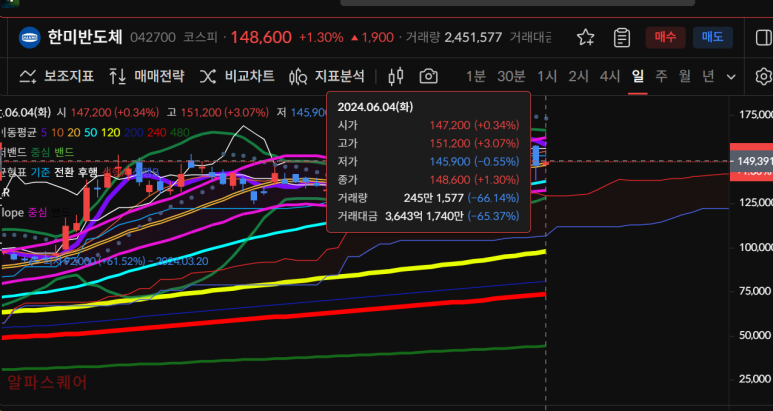The height and width of the screenshot is (411, 773).
Task: Switch to the 2시 timeframe
Action: pyautogui.click(x=578, y=76)
